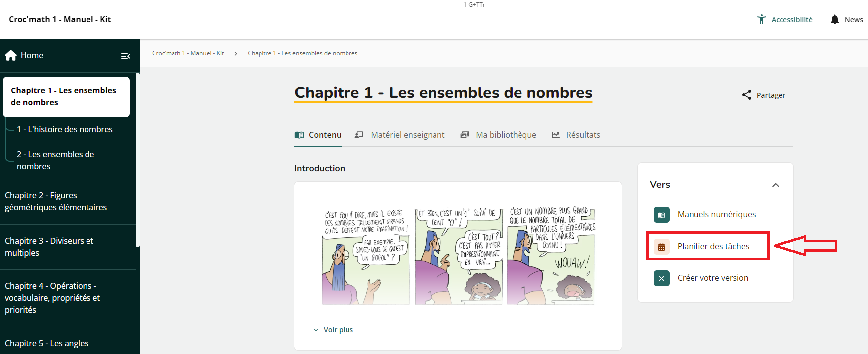
Task: Go to Home in sidebar
Action: (24, 55)
